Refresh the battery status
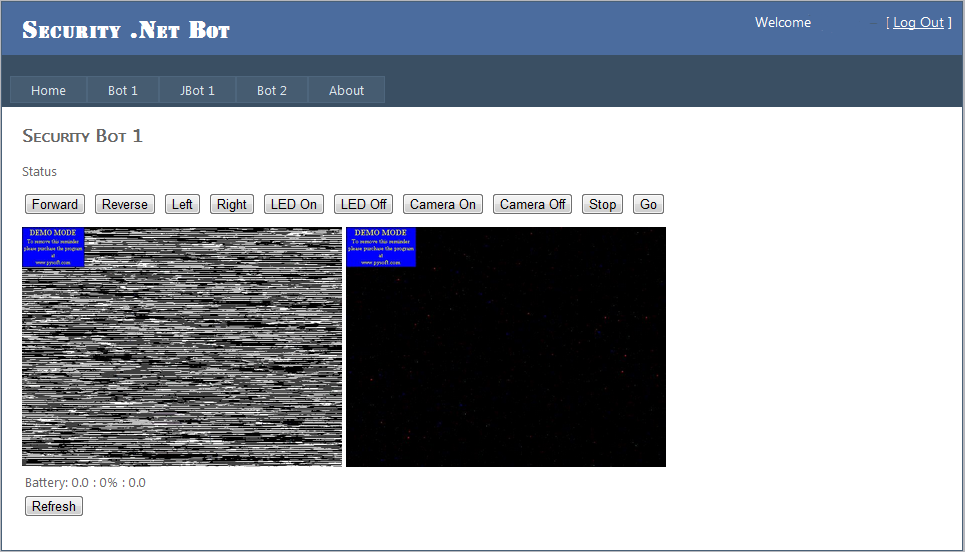Image resolution: width=965 pixels, height=552 pixels. point(54,507)
